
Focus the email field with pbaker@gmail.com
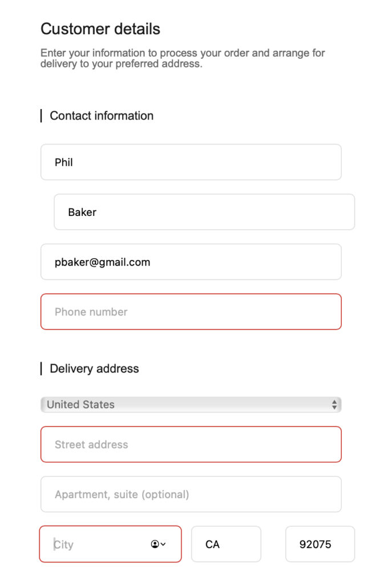[191, 262]
